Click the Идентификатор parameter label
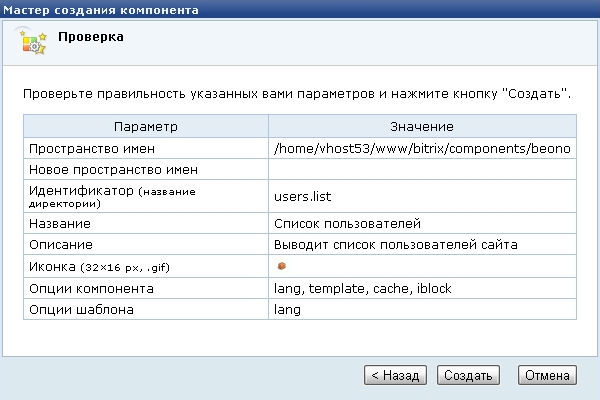Screen dimensions: 600x400 [x=84, y=190]
